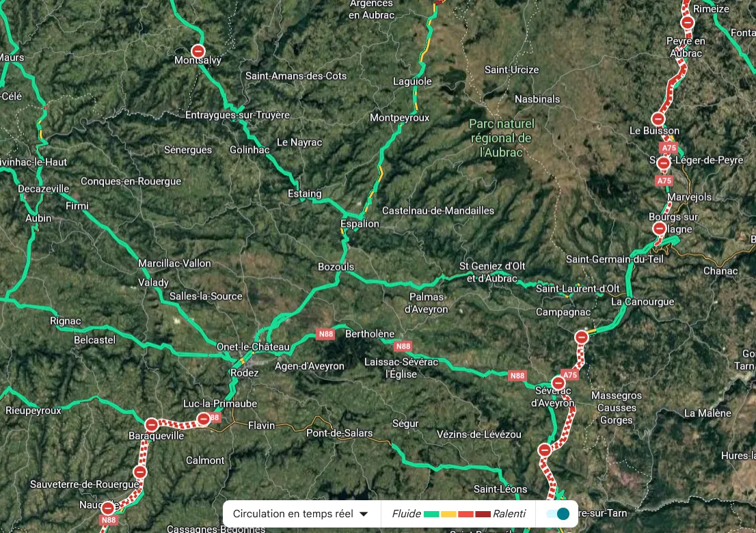Click the closure icon near Sauveterre-de-Rouergue
The width and height of the screenshot is (756, 533).
click(x=140, y=471)
